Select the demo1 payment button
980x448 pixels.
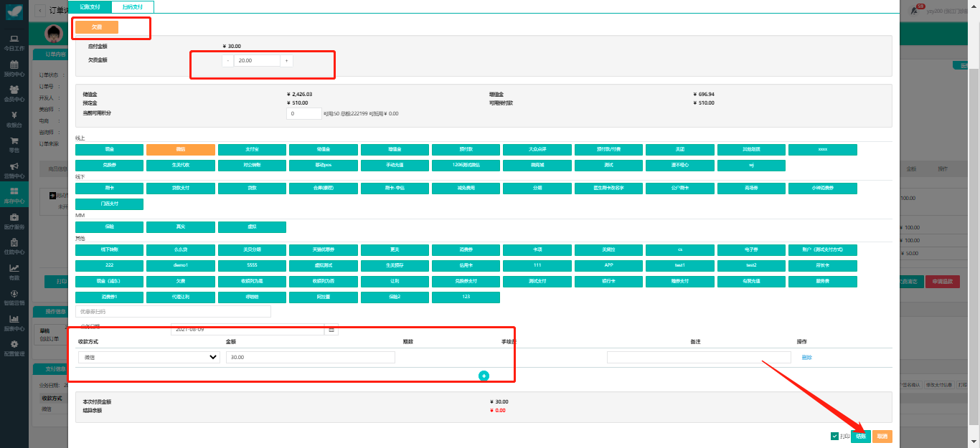180,265
